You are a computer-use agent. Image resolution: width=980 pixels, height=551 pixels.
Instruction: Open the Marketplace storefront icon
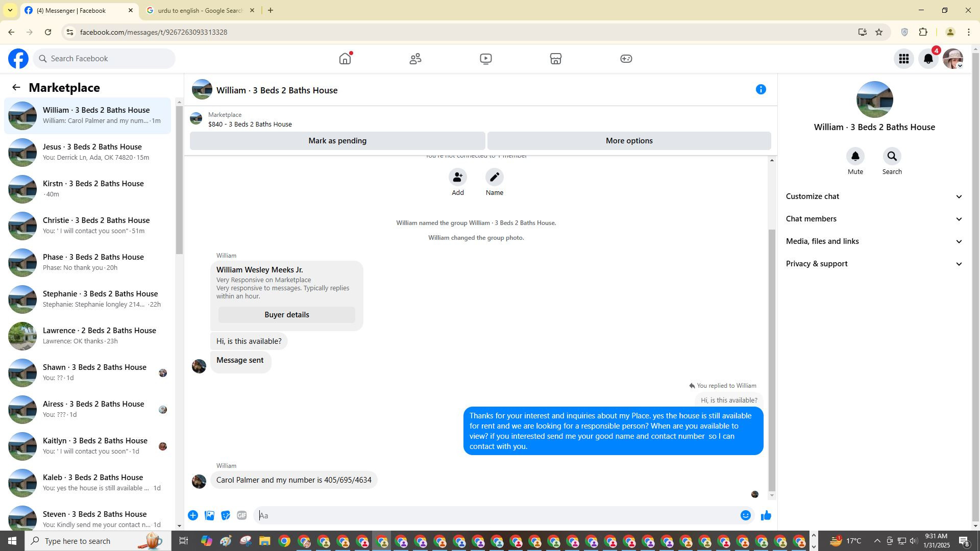[556, 59]
